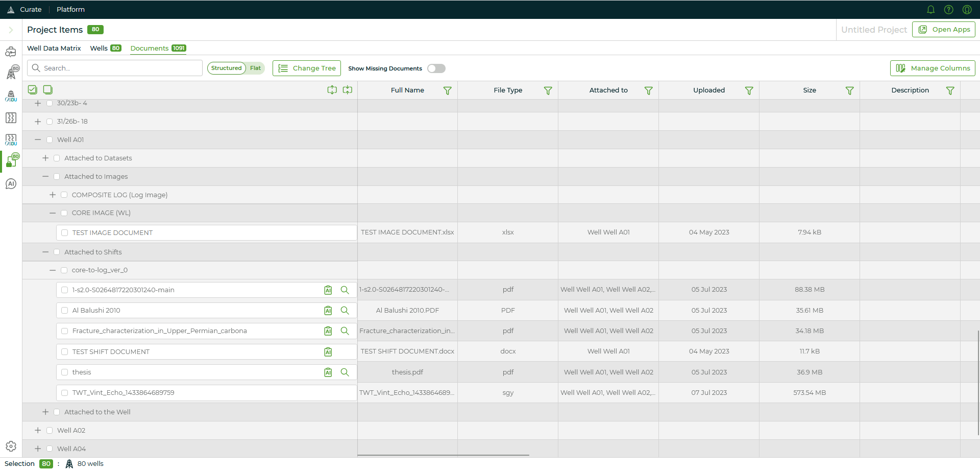Collapse the Attached to Images node
Image resolution: width=980 pixels, height=470 pixels.
[x=45, y=177]
